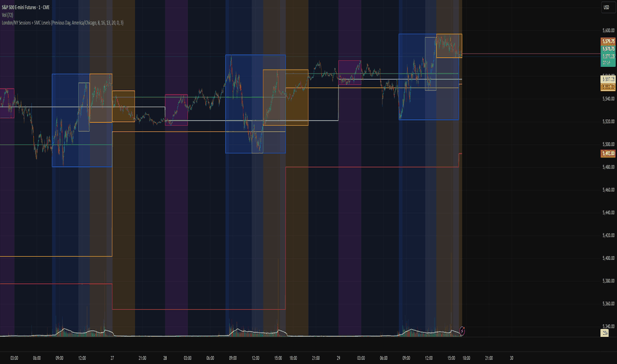Image resolution: width=617 pixels, height=364 pixels.
Task: Click the 5,480.00 price scale label
Action: [x=608, y=167]
